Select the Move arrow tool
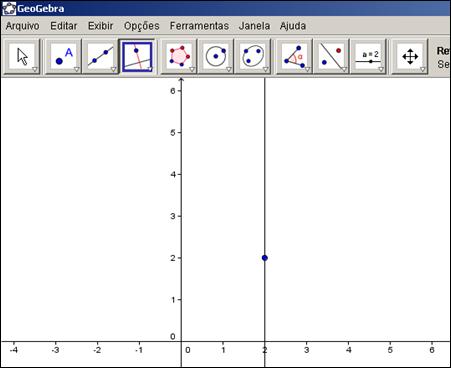The image size is (451, 368). click(22, 57)
